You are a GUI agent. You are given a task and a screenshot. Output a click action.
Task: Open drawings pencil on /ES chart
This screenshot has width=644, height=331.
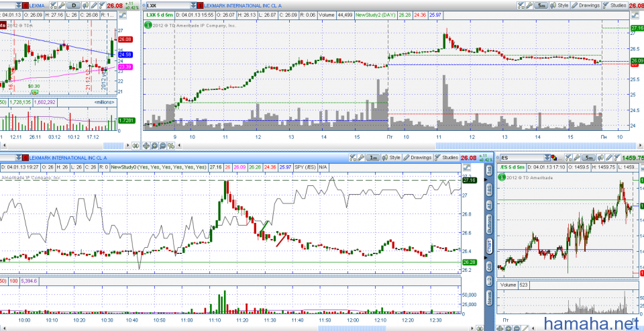coord(609,158)
